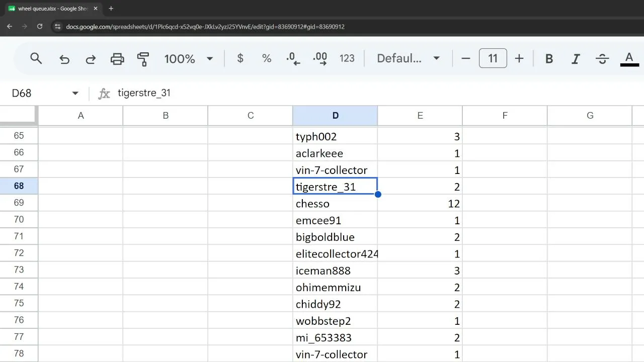Decrease font size with minus button

[466, 58]
